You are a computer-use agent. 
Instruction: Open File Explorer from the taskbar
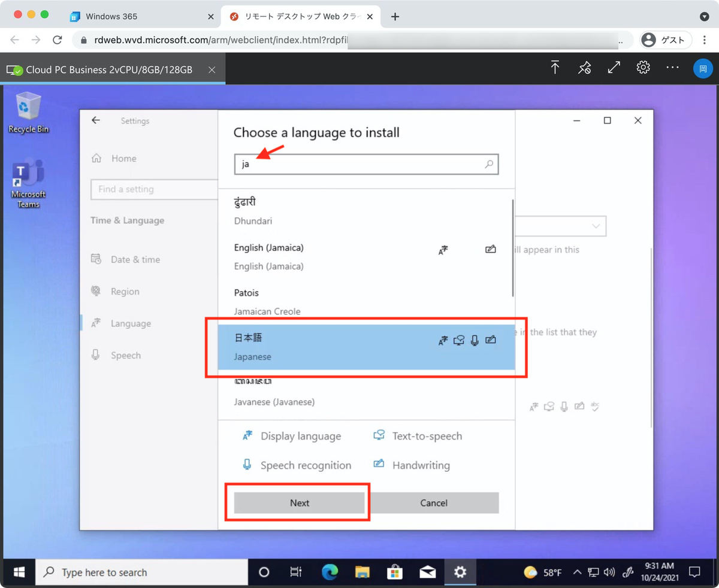coord(362,572)
